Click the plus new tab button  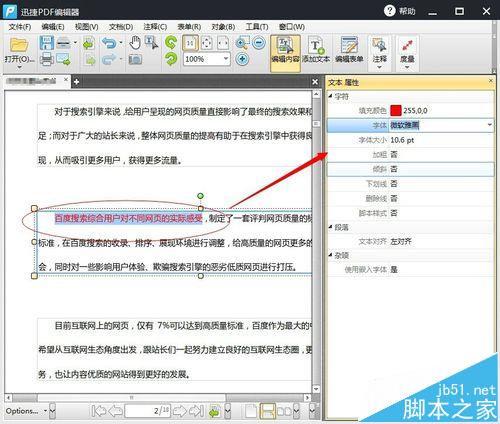[76, 82]
